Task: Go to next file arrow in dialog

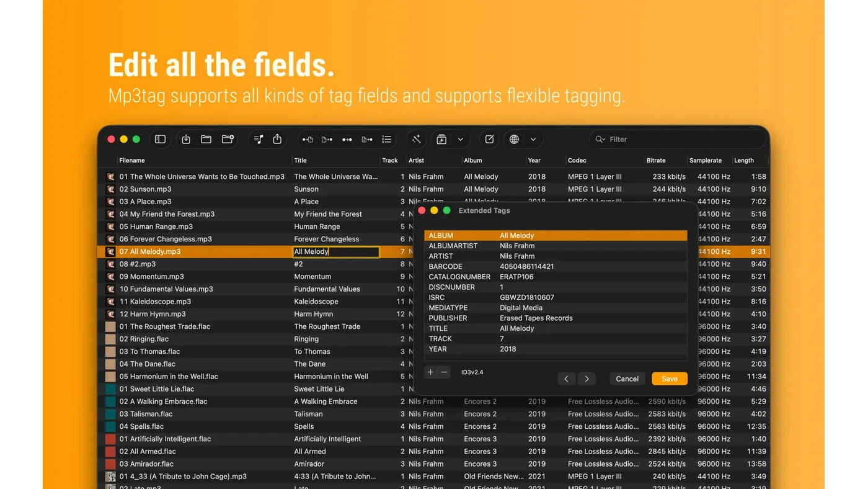Action: (587, 379)
